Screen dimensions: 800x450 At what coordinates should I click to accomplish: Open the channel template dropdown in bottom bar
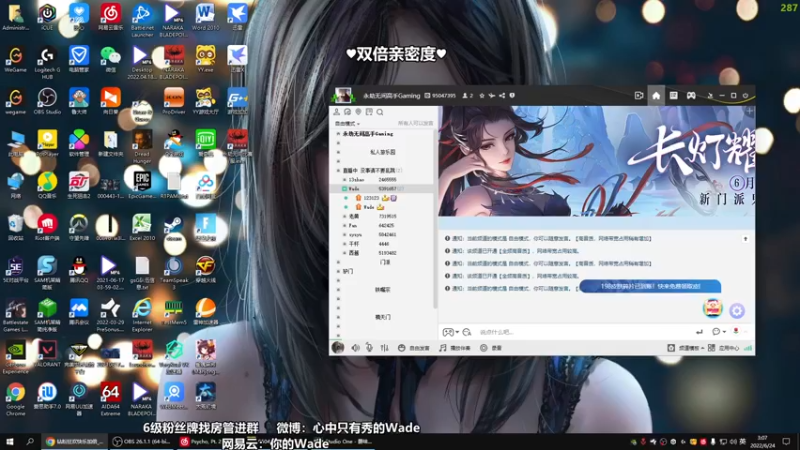686,348
